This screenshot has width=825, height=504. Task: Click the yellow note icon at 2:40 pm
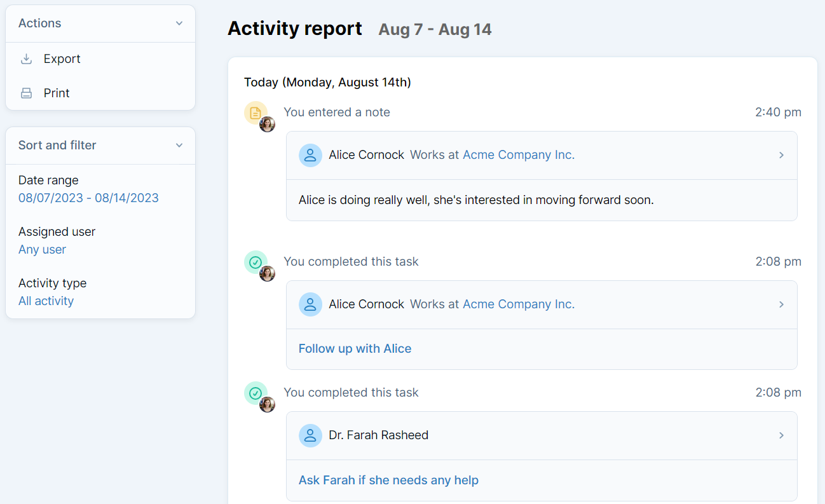click(256, 113)
